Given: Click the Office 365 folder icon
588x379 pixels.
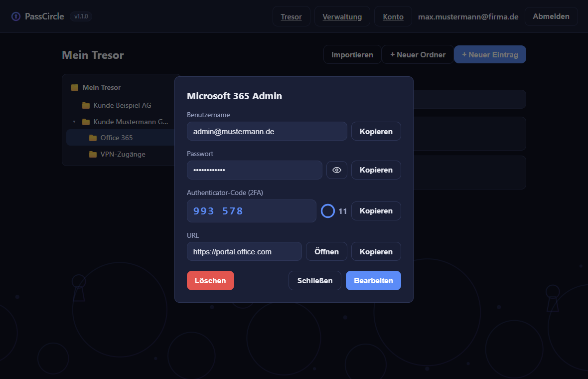Looking at the screenshot, I should pos(93,138).
